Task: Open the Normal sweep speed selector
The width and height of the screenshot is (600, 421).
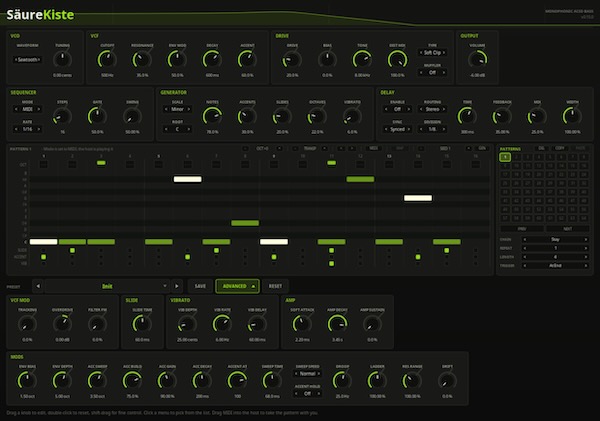Action: click(x=307, y=374)
